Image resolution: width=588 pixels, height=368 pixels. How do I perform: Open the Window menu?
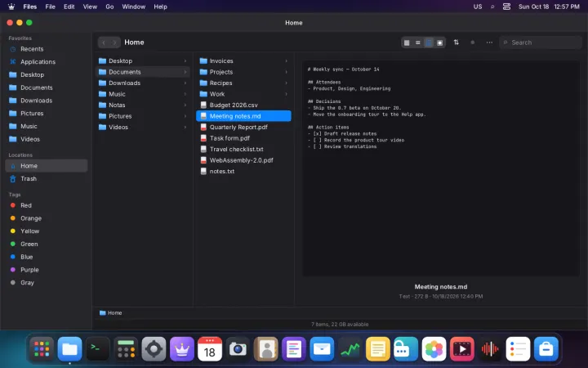point(133,7)
